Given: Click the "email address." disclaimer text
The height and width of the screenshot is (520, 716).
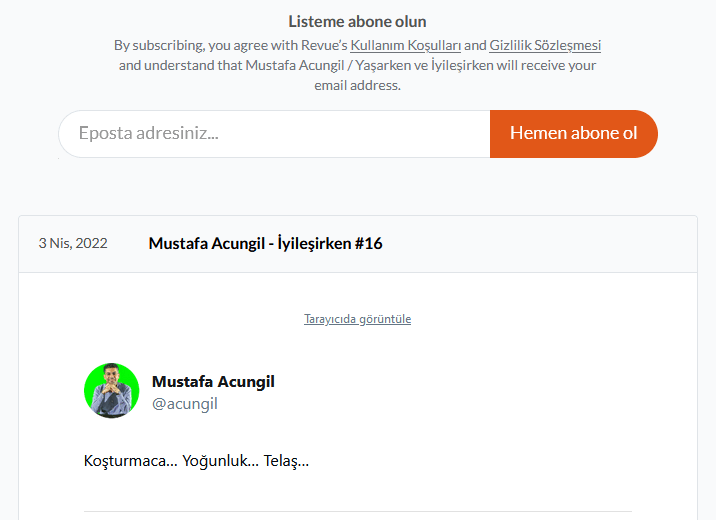Looking at the screenshot, I should [357, 85].
